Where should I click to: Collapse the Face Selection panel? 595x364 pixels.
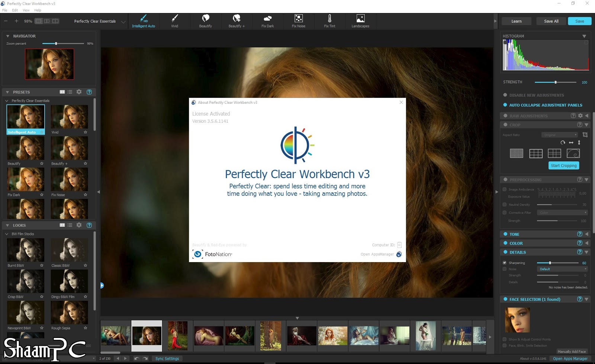(x=586, y=299)
